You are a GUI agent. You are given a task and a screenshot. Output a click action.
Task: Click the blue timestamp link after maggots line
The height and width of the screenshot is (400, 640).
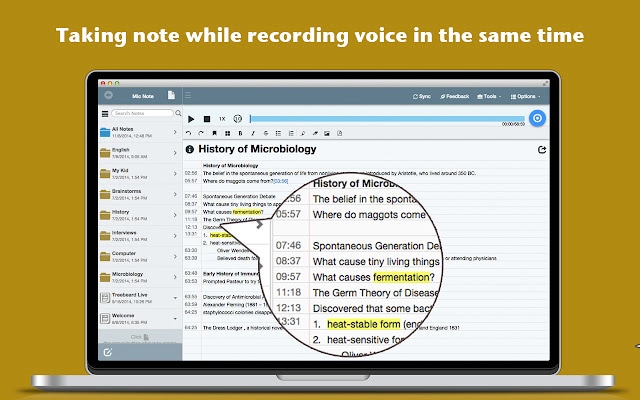(281, 181)
